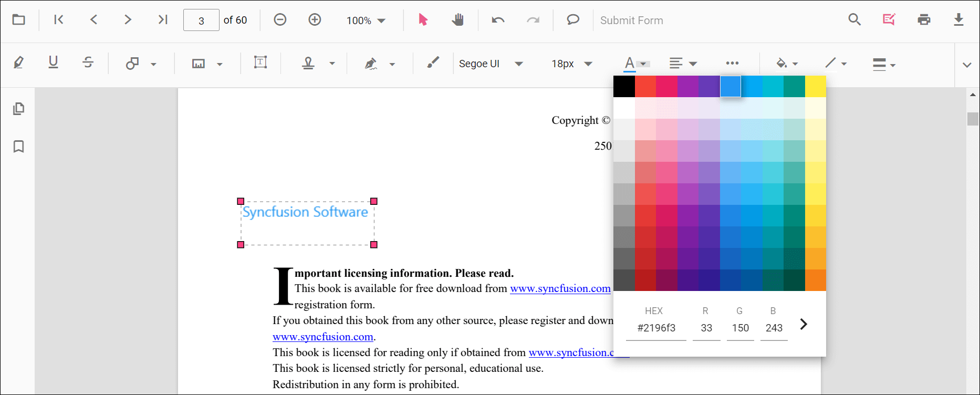The image size is (980, 395).
Task: Click the vertical scrollbar thumb
Action: [x=973, y=119]
